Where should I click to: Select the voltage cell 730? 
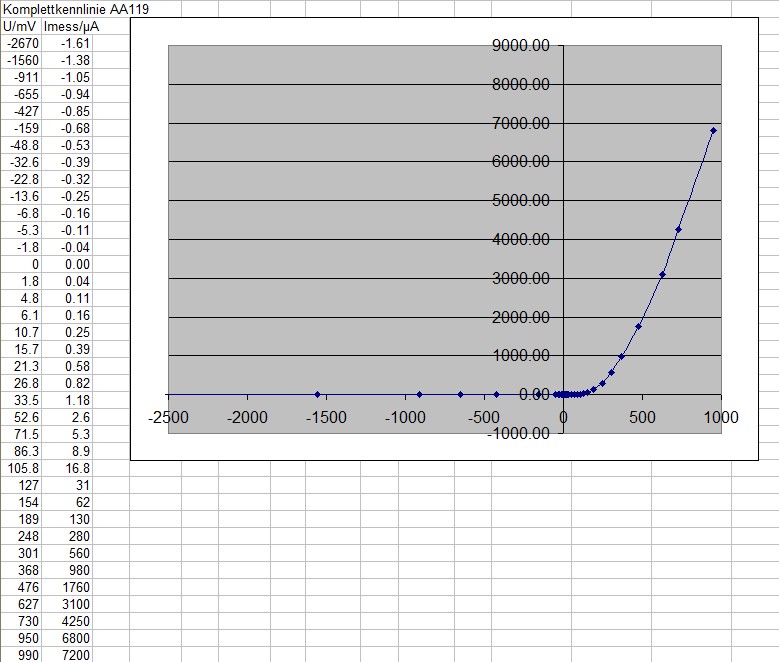pyautogui.click(x=21, y=621)
